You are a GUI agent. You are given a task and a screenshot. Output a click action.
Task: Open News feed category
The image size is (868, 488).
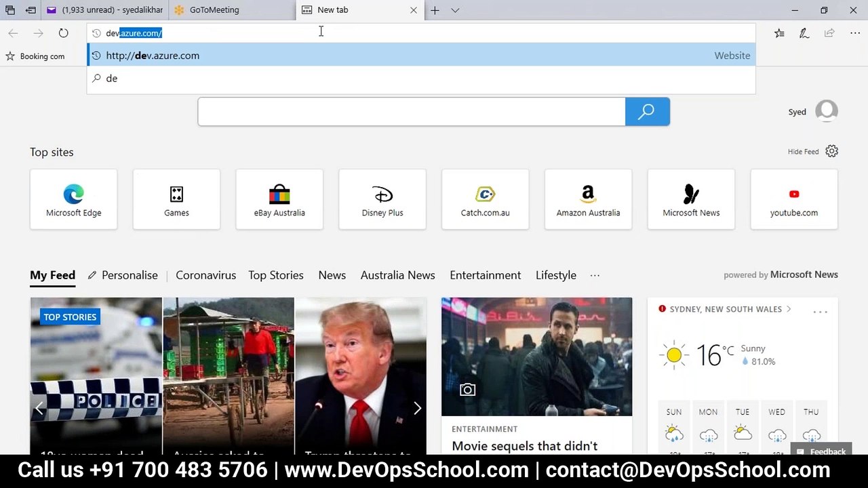click(x=332, y=275)
